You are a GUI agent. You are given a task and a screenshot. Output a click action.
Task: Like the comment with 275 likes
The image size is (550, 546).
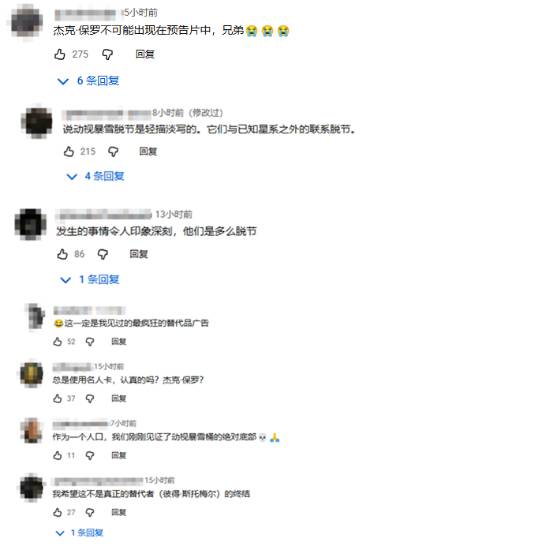pos(60,54)
